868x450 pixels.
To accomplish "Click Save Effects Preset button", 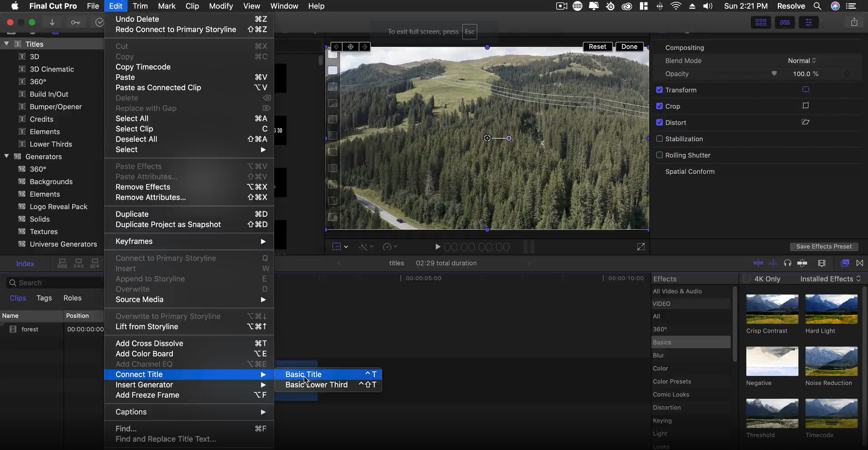I will (824, 247).
